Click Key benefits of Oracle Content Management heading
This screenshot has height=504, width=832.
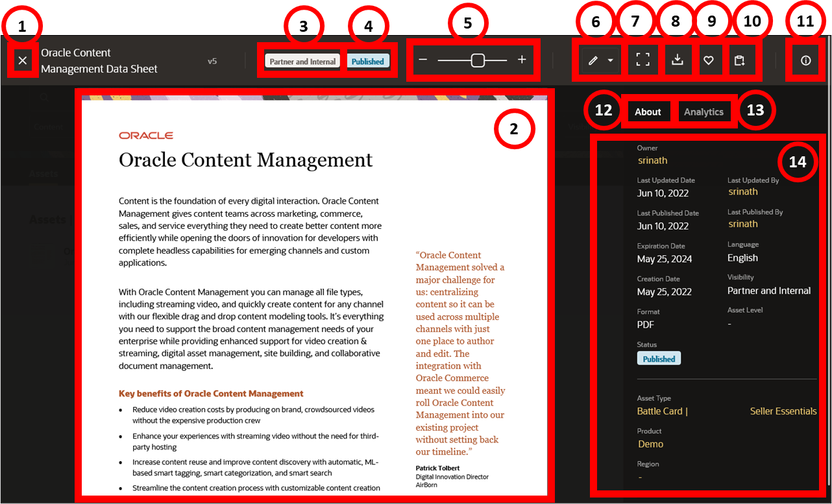click(211, 394)
